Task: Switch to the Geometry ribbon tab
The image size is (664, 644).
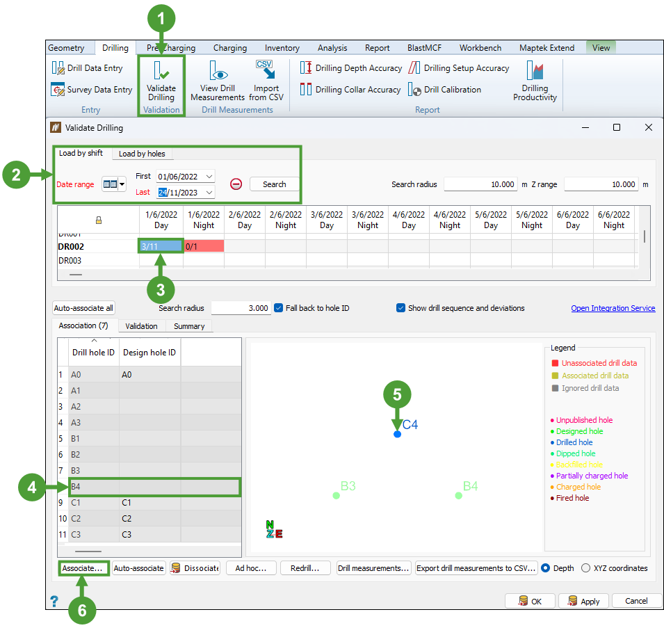Action: point(66,48)
